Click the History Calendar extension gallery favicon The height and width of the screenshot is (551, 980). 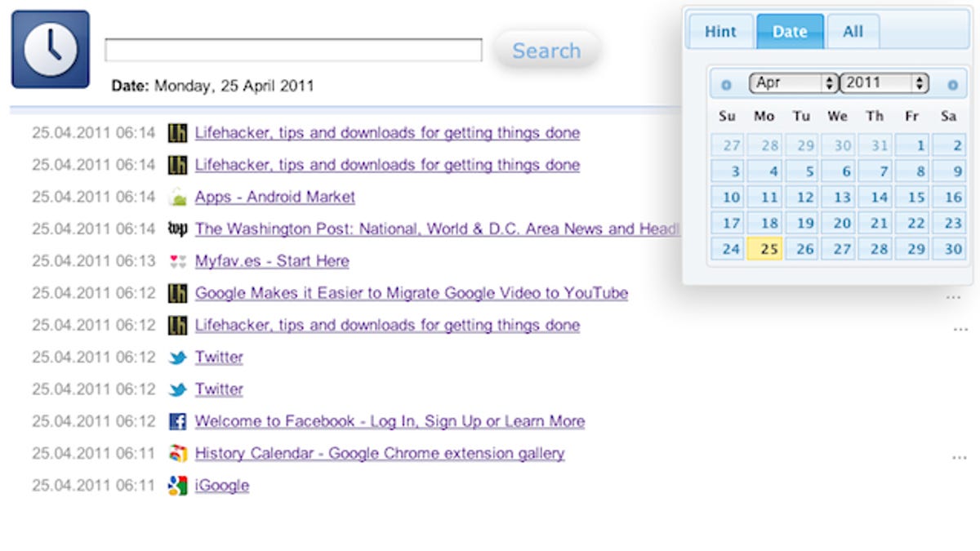tap(177, 453)
